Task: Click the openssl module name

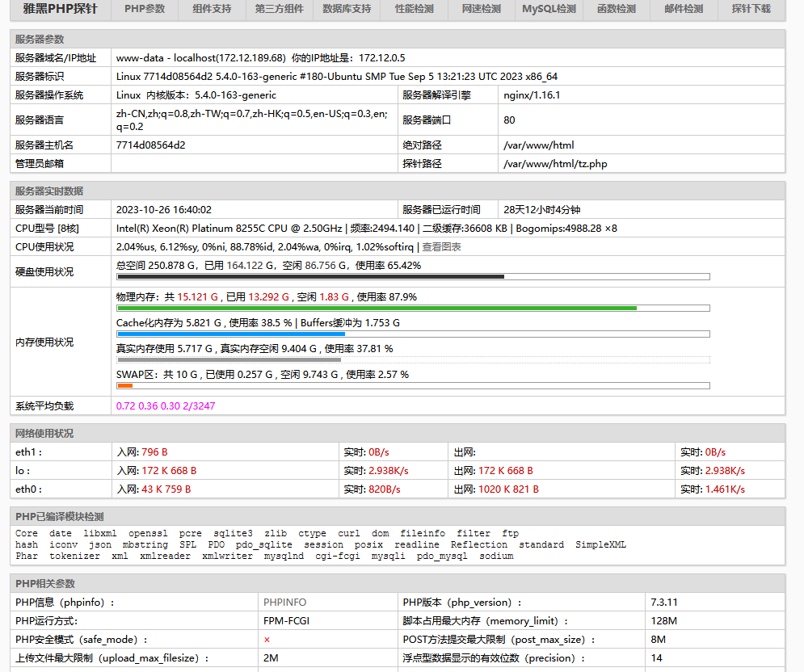Action: tap(148, 534)
